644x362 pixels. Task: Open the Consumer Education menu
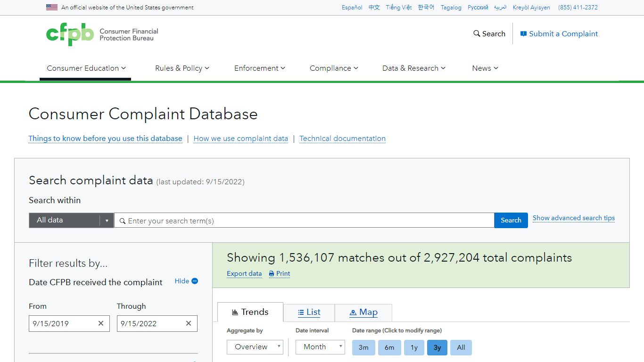point(86,68)
